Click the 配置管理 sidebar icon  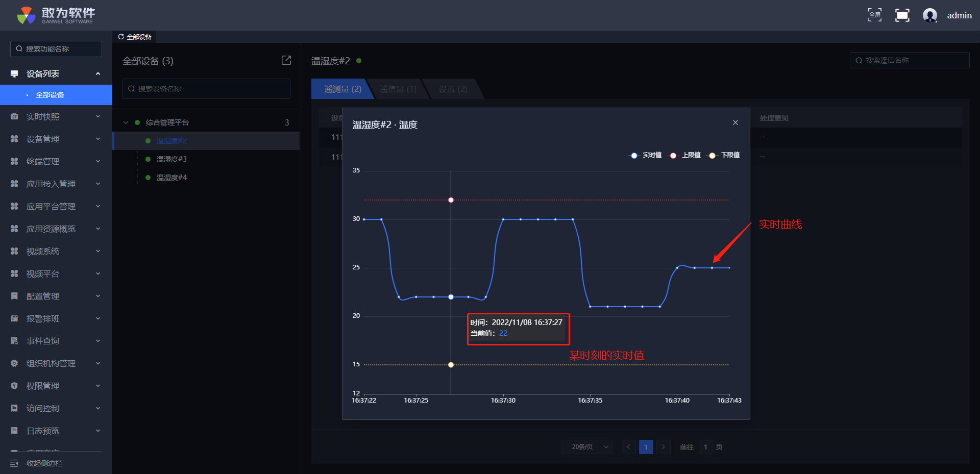tap(14, 296)
